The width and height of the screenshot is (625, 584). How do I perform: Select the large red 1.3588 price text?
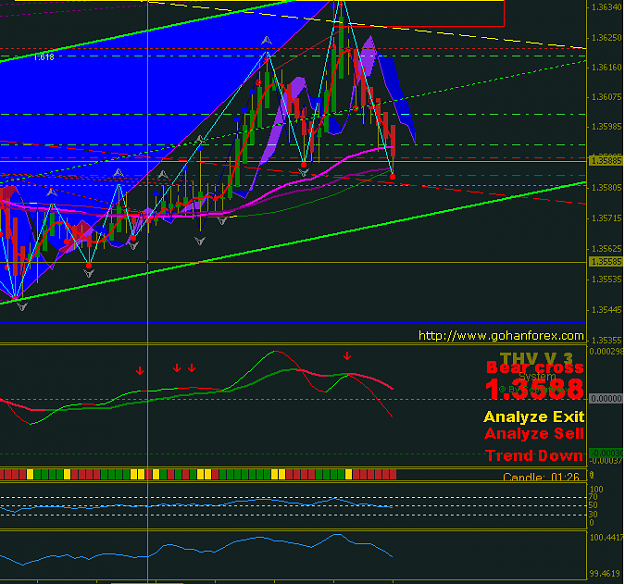tap(534, 389)
